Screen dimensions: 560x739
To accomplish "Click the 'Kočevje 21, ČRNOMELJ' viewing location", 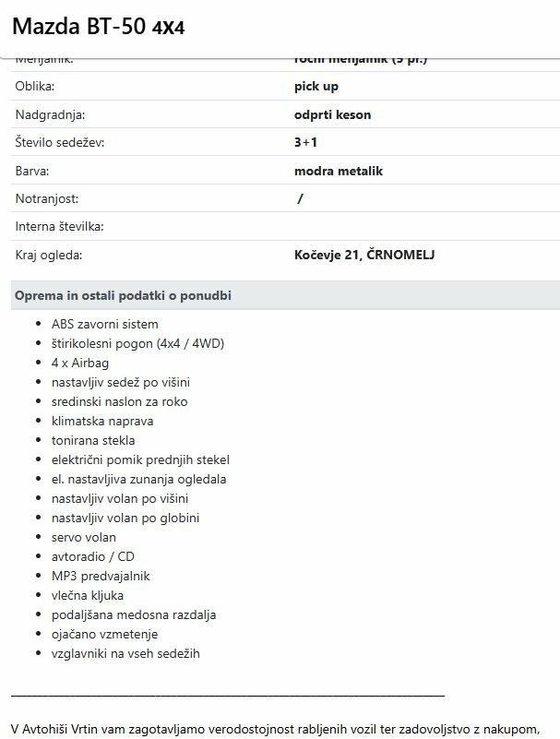I will click(x=363, y=255).
